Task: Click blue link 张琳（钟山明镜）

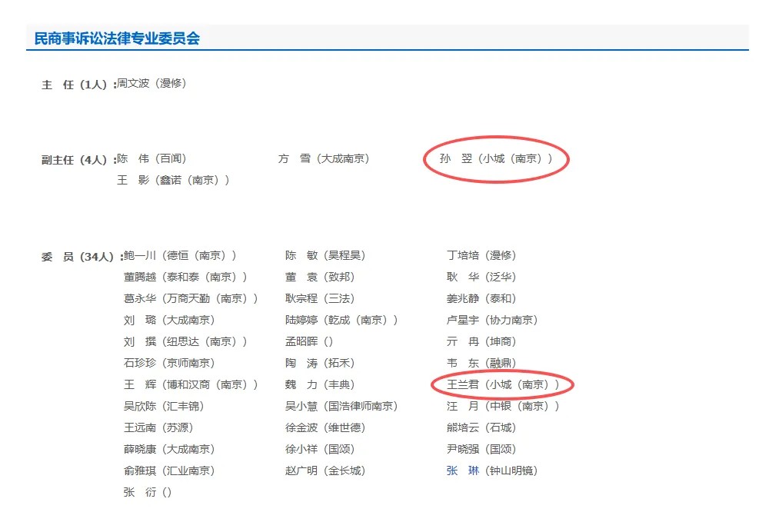Action: [491, 470]
